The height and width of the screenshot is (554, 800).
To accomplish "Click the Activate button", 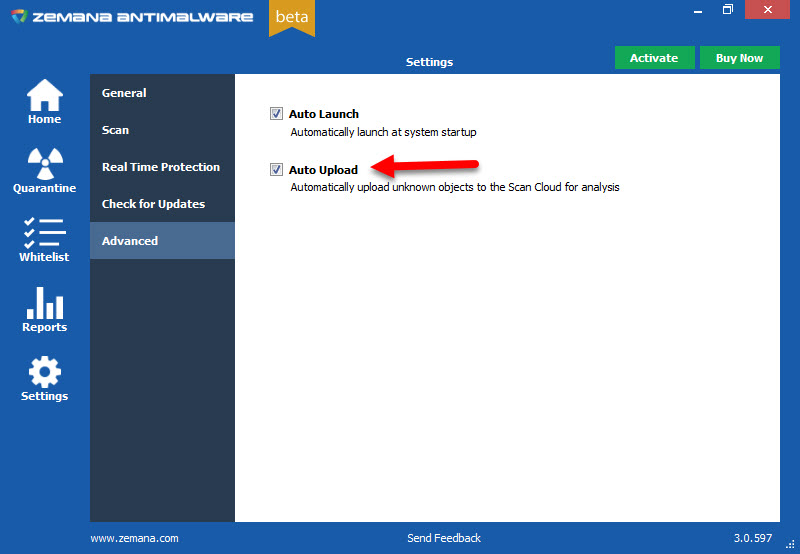I will coord(655,58).
